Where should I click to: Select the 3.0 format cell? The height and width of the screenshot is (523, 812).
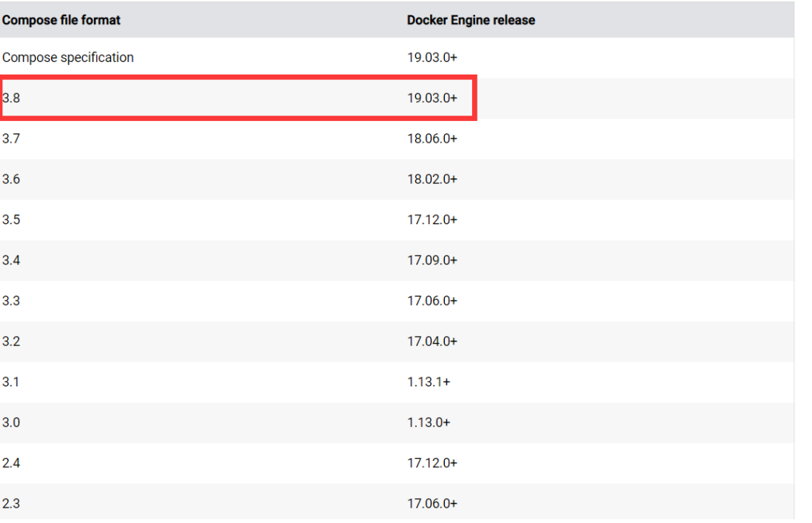pyautogui.click(x=12, y=423)
